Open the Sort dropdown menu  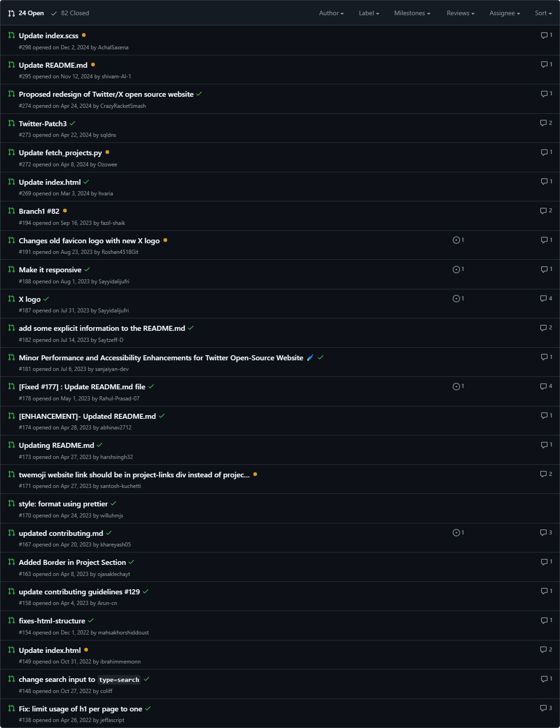(x=543, y=13)
